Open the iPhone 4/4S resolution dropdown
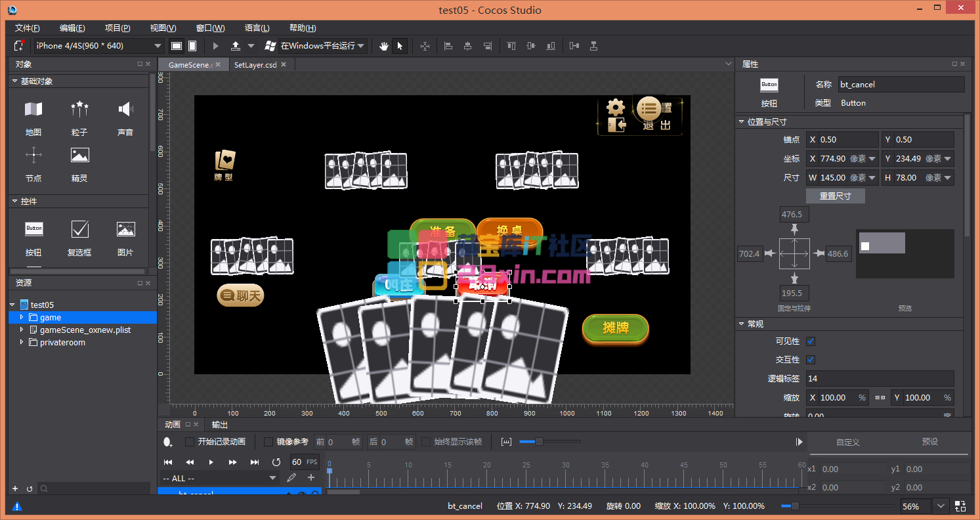Image resolution: width=980 pixels, height=520 pixels. point(99,46)
